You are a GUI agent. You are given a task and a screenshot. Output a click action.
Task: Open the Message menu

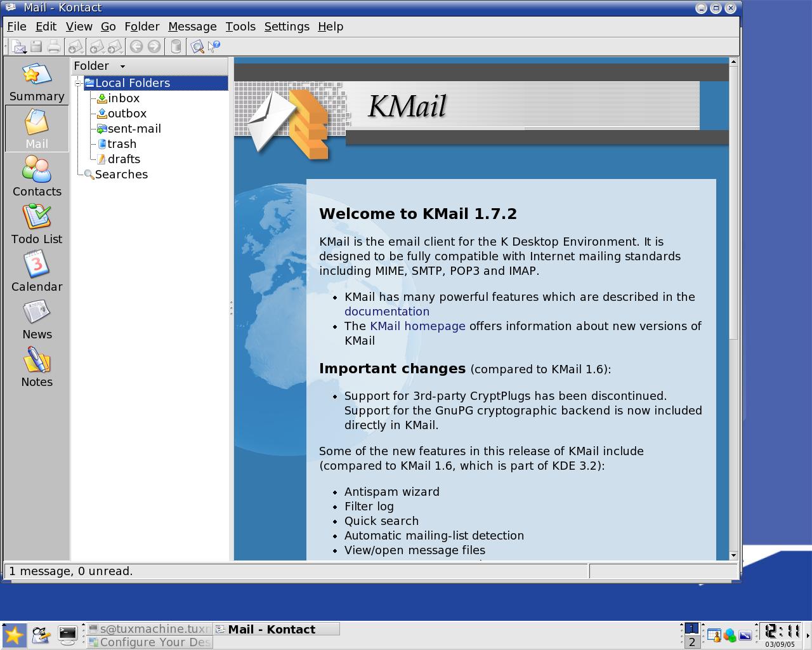[192, 27]
